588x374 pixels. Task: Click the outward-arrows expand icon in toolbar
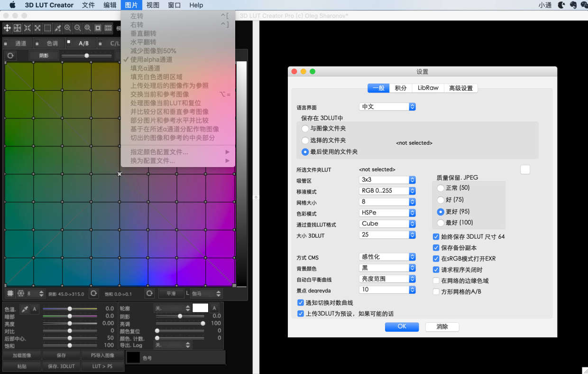point(37,28)
